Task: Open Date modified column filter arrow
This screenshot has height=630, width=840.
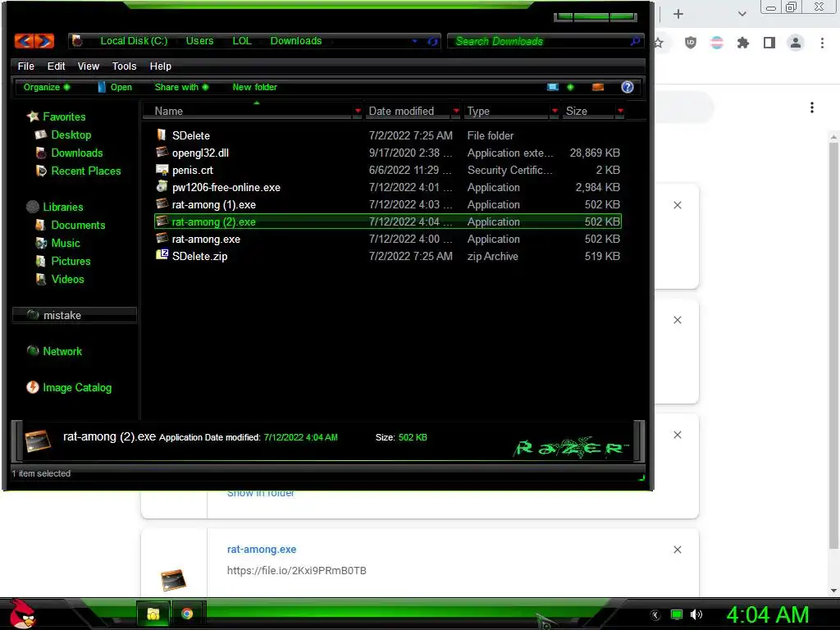Action: click(x=456, y=111)
